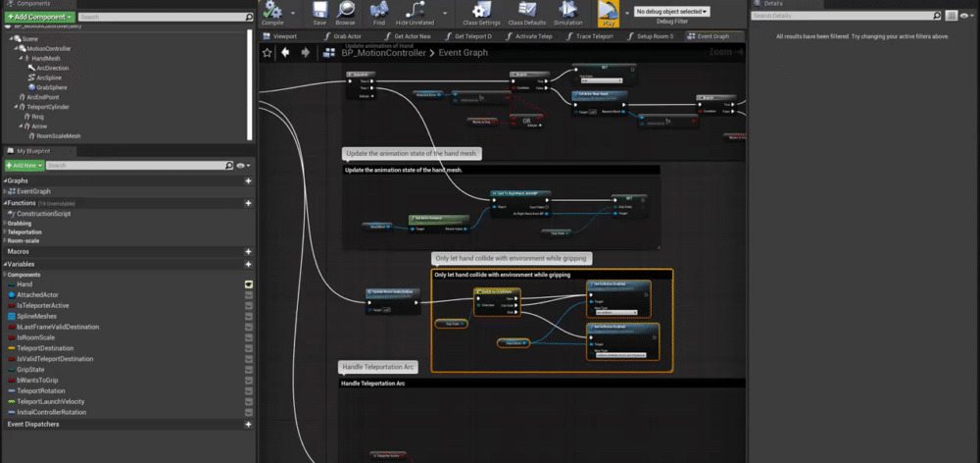Open the Add New dropdown in My Blueprint

pyautogui.click(x=24, y=165)
